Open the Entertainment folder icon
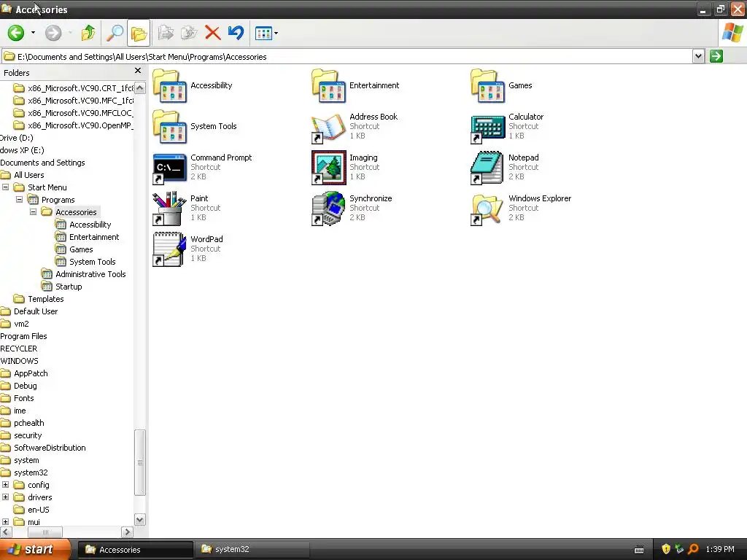The width and height of the screenshot is (747, 560). tap(329, 86)
